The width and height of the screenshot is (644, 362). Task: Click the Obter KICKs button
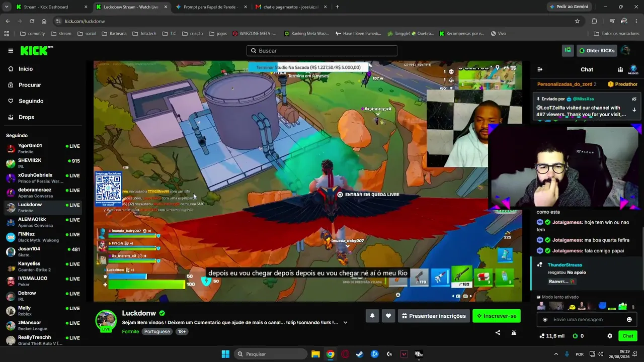click(x=597, y=51)
